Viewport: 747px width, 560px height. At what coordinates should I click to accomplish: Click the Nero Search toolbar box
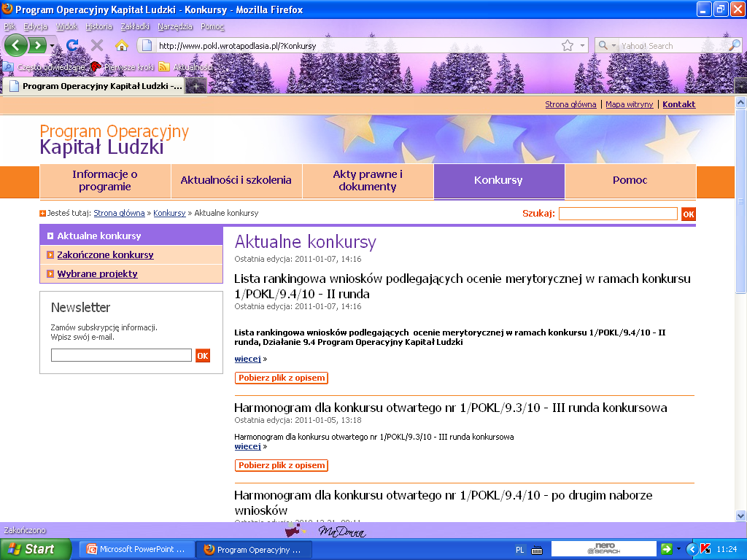[604, 548]
